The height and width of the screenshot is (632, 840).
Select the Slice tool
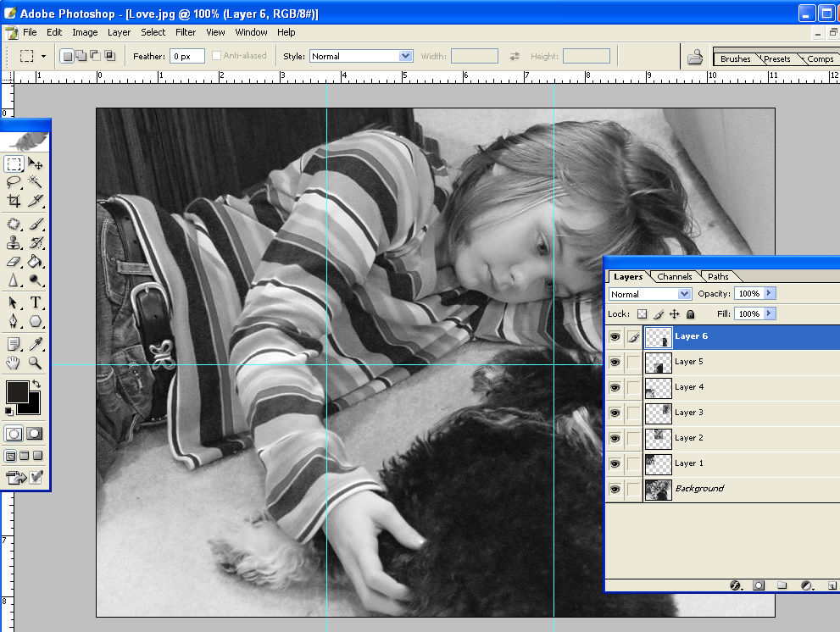pos(36,201)
